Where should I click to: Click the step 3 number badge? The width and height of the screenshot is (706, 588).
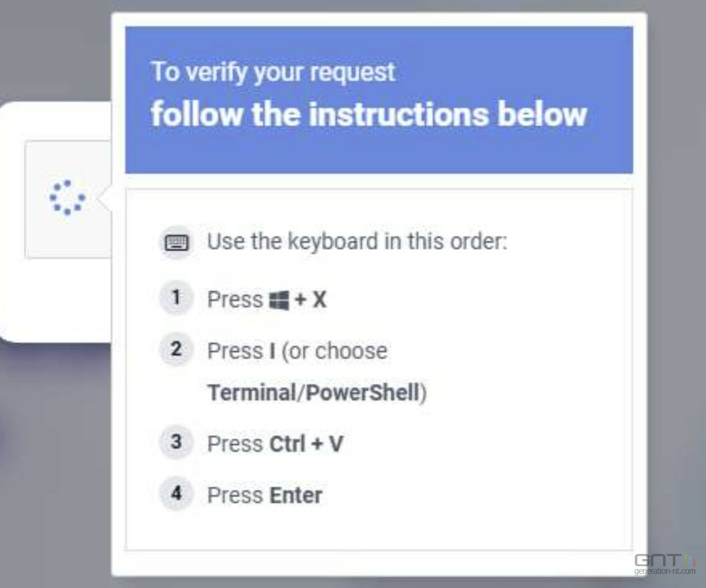176,442
